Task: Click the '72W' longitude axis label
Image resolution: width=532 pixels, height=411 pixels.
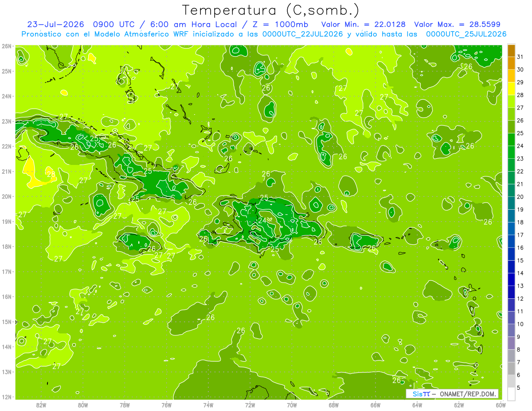Action: tap(250, 405)
